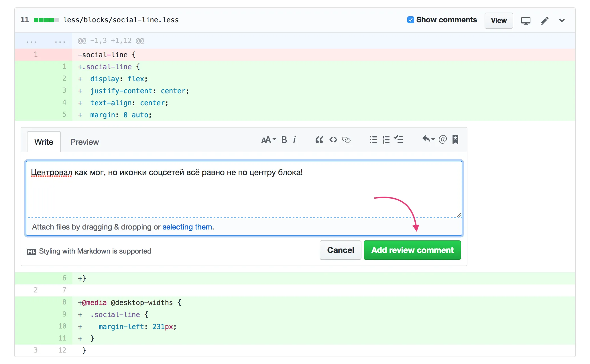Viewport: 590px width, 364px height.
Task: Click the desktop display icon
Action: [526, 21]
